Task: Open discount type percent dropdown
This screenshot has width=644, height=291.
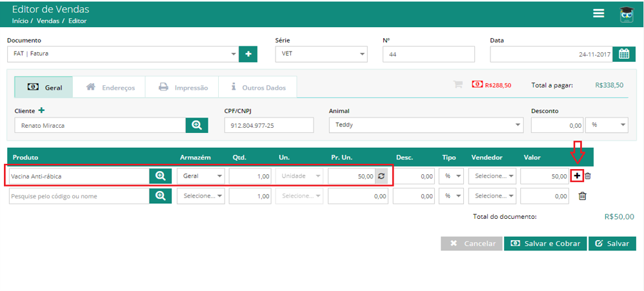Action: click(607, 125)
